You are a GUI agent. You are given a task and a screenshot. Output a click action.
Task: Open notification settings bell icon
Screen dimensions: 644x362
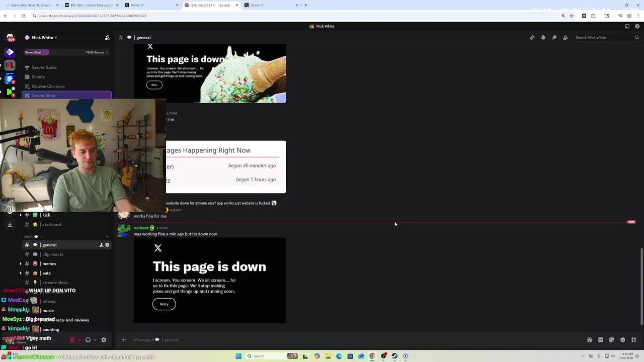pyautogui.click(x=543, y=37)
